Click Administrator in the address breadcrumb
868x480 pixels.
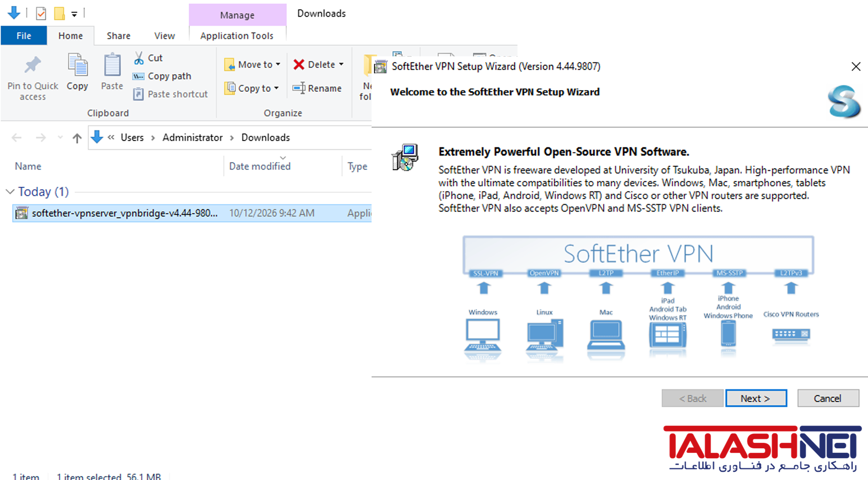coord(193,138)
